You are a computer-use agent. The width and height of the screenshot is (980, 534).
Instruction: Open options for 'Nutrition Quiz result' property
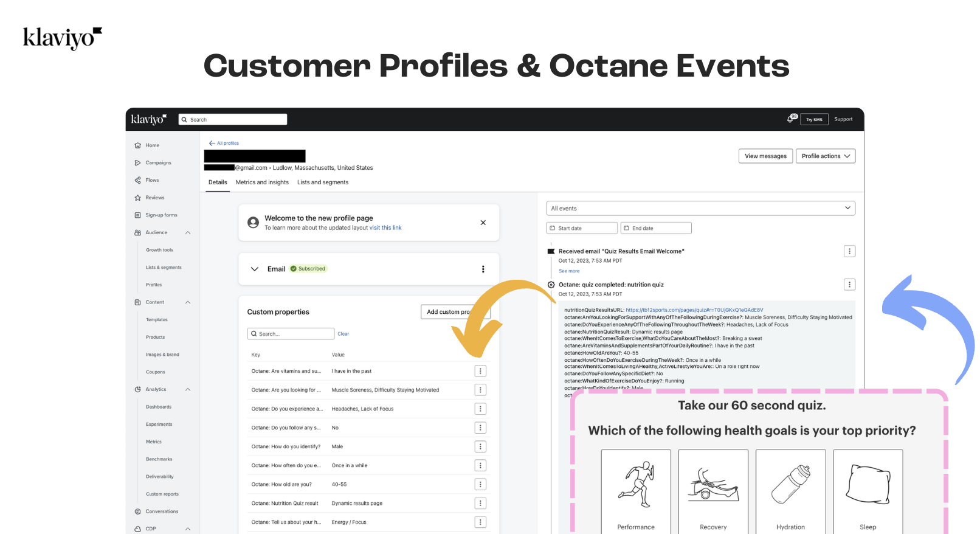(x=480, y=503)
